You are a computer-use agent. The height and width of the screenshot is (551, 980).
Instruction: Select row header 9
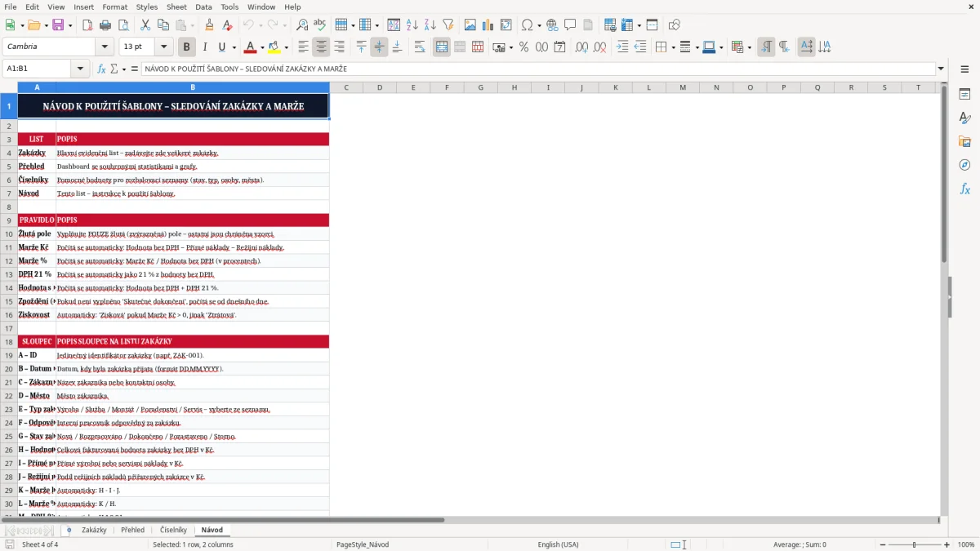(9, 220)
